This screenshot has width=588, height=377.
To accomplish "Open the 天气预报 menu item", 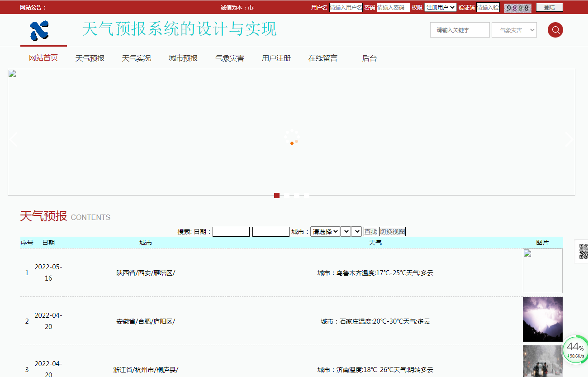I will 90,58.
